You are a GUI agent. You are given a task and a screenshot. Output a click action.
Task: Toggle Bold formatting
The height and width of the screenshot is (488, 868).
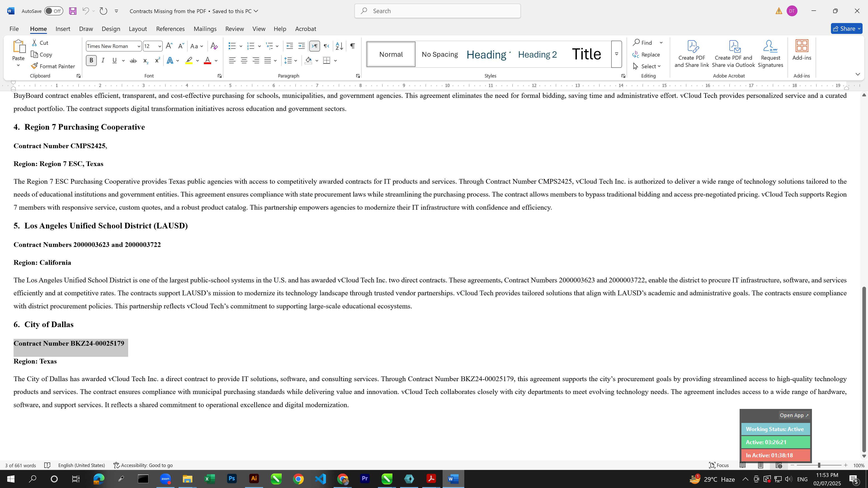(91, 60)
